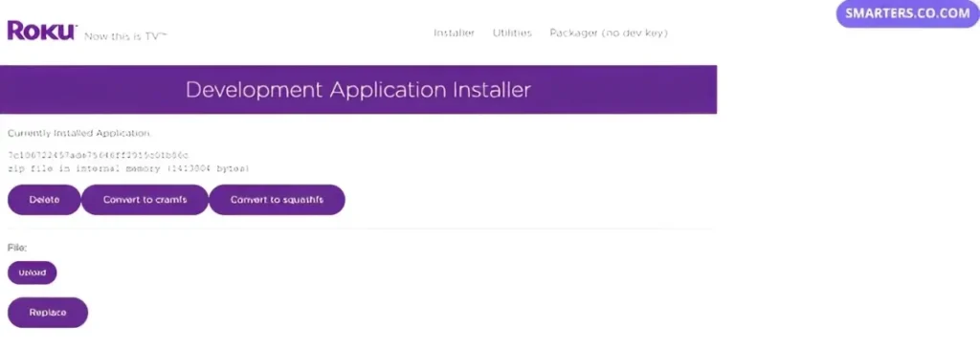Click the File: label
Viewport: 980px width, 350px height.
[17, 248]
